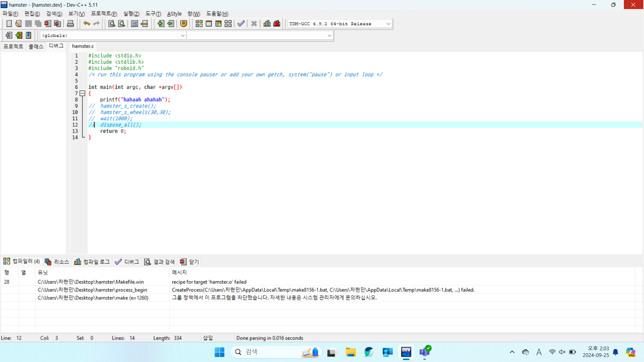
Task: Switch to the 컴파일 로그 tab
Action: click(92, 262)
